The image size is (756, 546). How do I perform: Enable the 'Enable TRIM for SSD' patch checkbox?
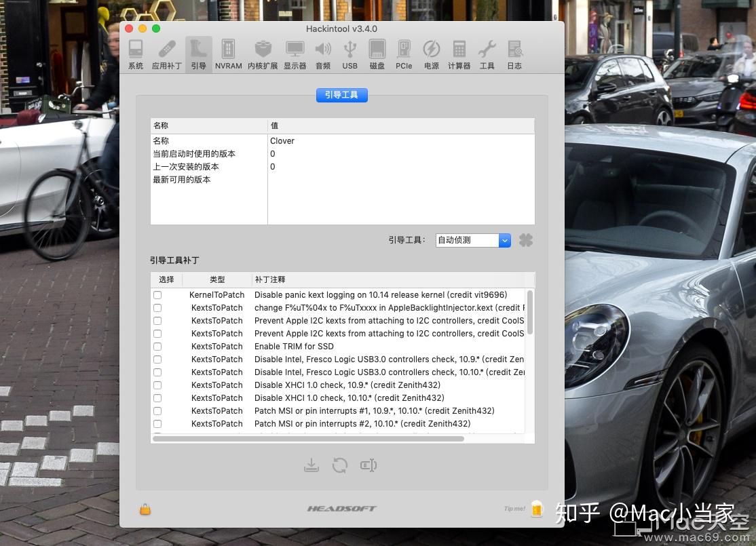click(157, 346)
